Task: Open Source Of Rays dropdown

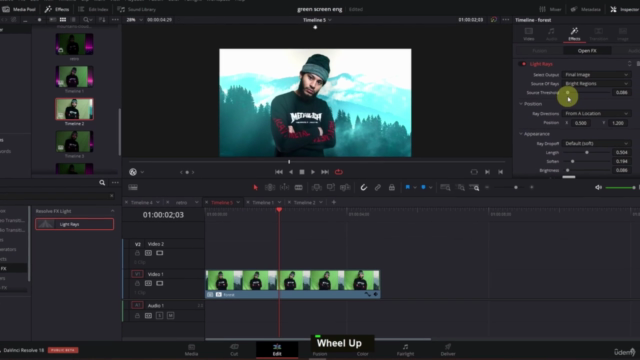Action: (596, 84)
